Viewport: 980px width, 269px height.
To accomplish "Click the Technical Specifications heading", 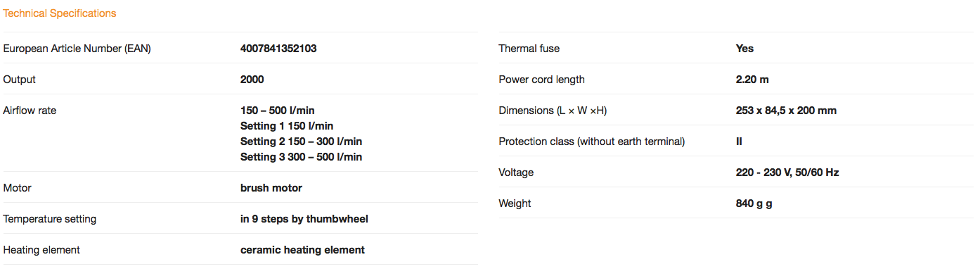I will point(60,13).
